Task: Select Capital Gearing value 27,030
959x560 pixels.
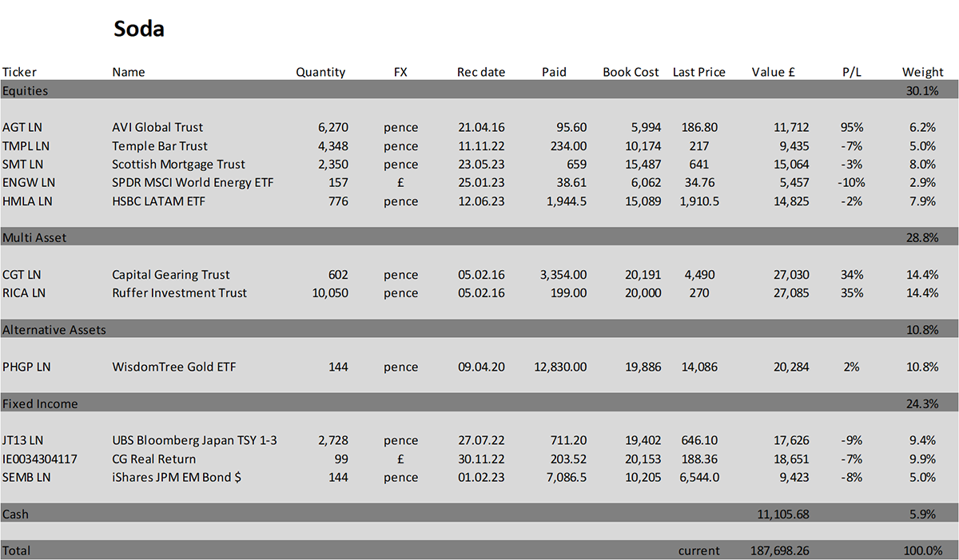Action: pyautogui.click(x=790, y=274)
